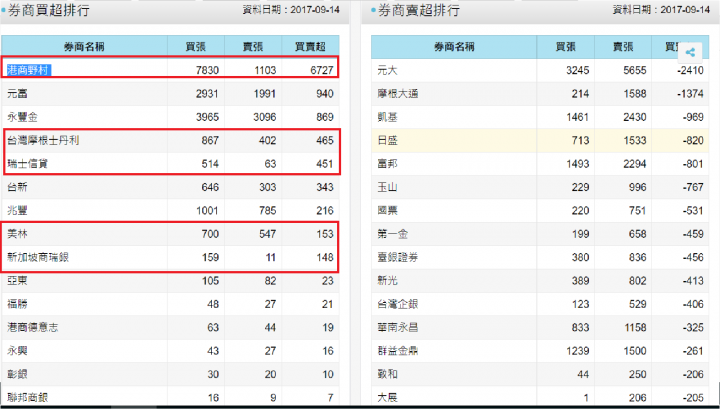Click net value -767 for 玉山
This screenshot has width=720, height=410.
tap(693, 187)
